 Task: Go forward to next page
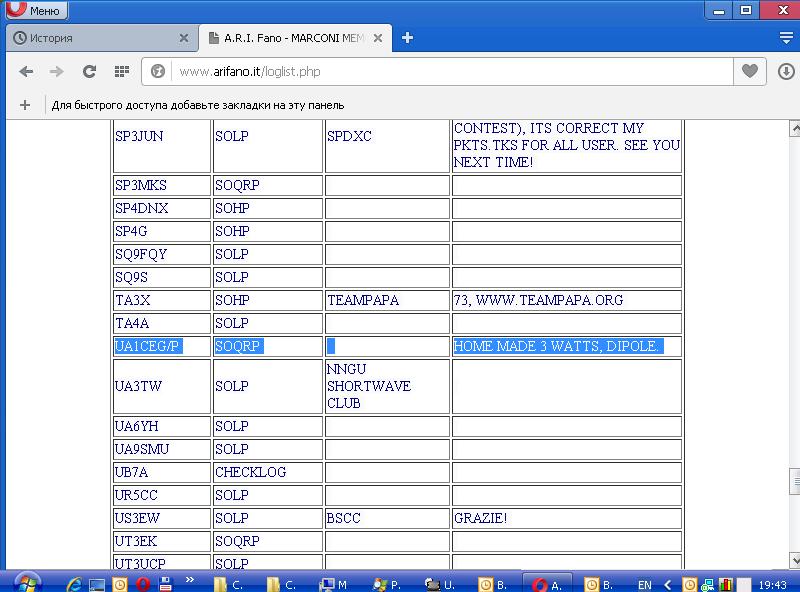(x=57, y=72)
